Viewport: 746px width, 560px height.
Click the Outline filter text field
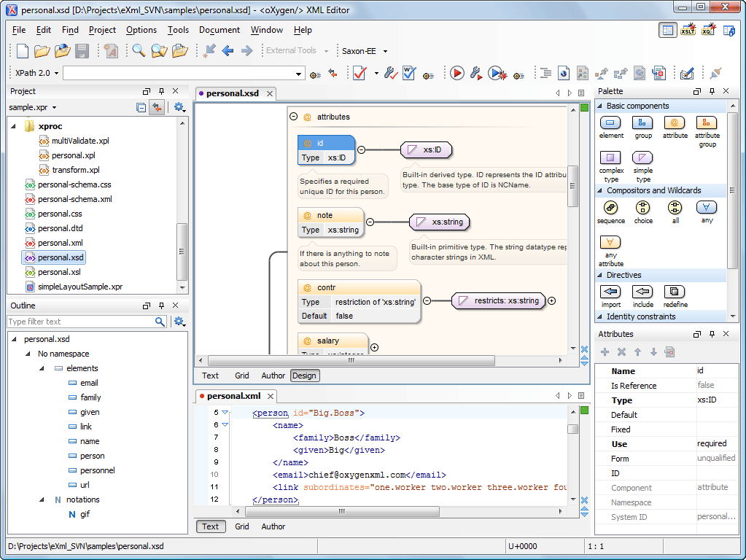[81, 322]
